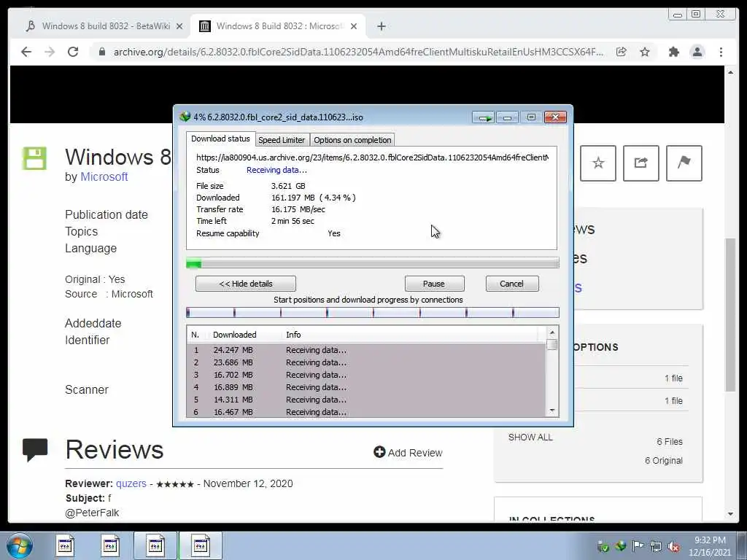Click the green shield tray icon
Image resolution: width=747 pixels, height=560 pixels.
603,547
